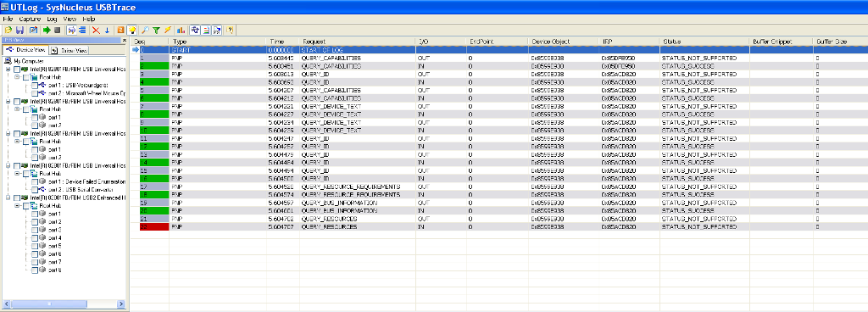The width and height of the screenshot is (868, 312).
Task: Check port 2 : USB Serial Converter
Action: (x=34, y=190)
